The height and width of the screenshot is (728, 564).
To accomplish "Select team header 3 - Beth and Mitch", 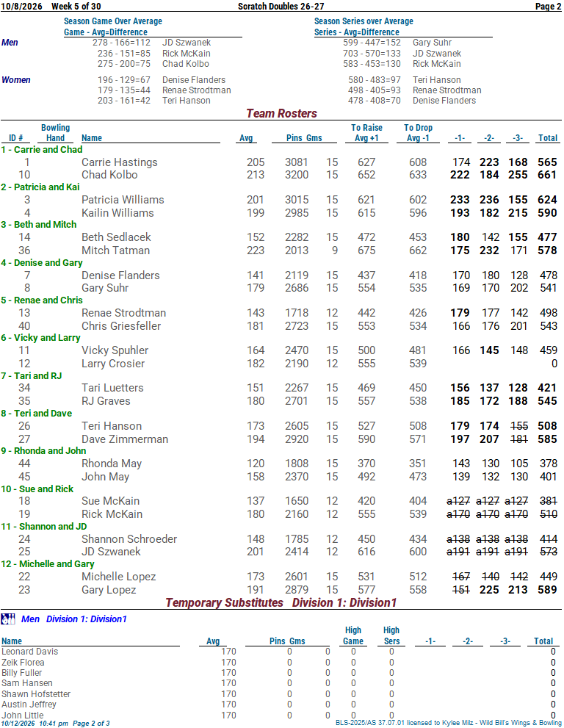I will click(x=38, y=225).
